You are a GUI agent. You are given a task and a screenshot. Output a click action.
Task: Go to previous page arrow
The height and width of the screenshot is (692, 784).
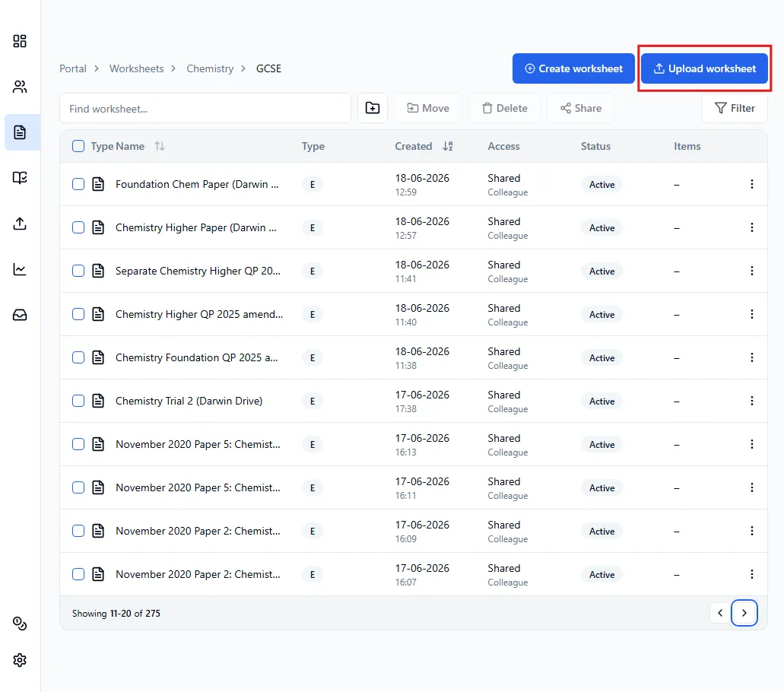[720, 613]
